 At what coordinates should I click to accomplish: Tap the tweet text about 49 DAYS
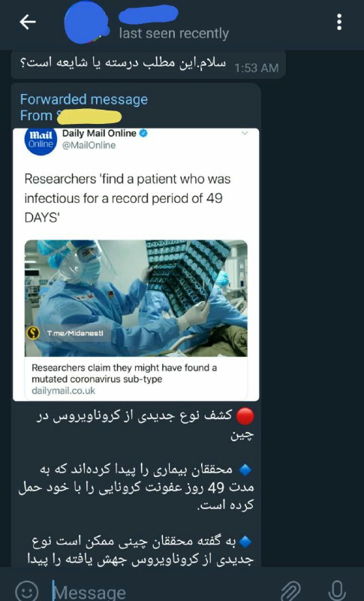[x=128, y=198]
